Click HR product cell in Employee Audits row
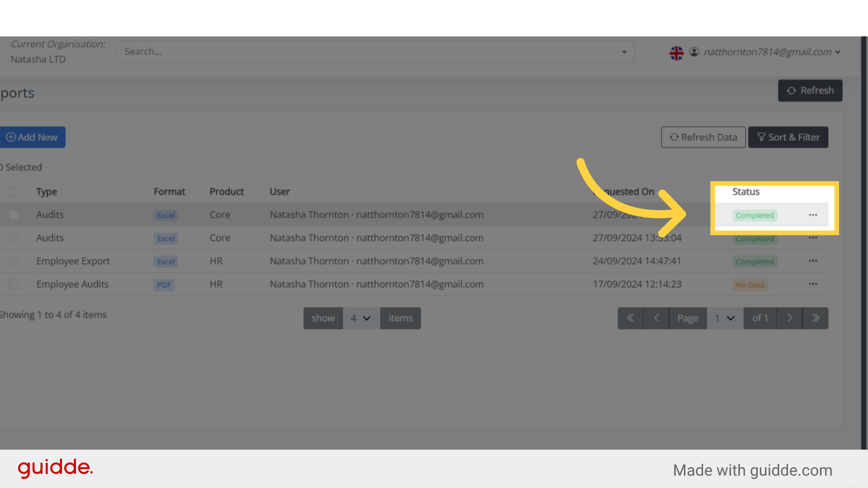Viewport: 868px width, 488px height. pos(216,284)
